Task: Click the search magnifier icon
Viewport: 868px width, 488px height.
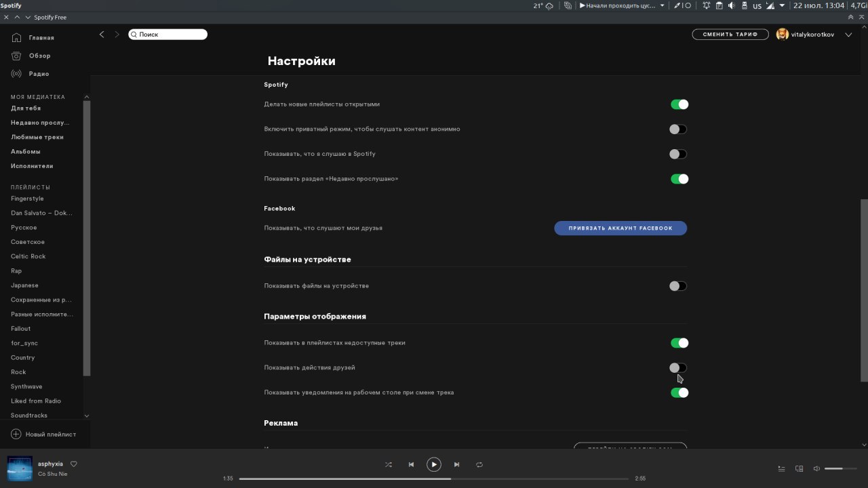Action: (134, 35)
